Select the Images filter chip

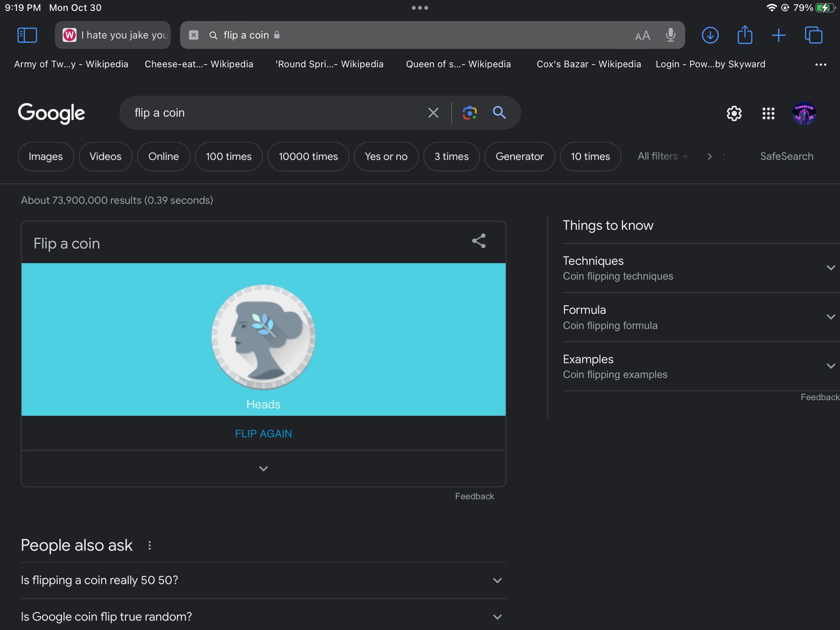click(x=45, y=157)
